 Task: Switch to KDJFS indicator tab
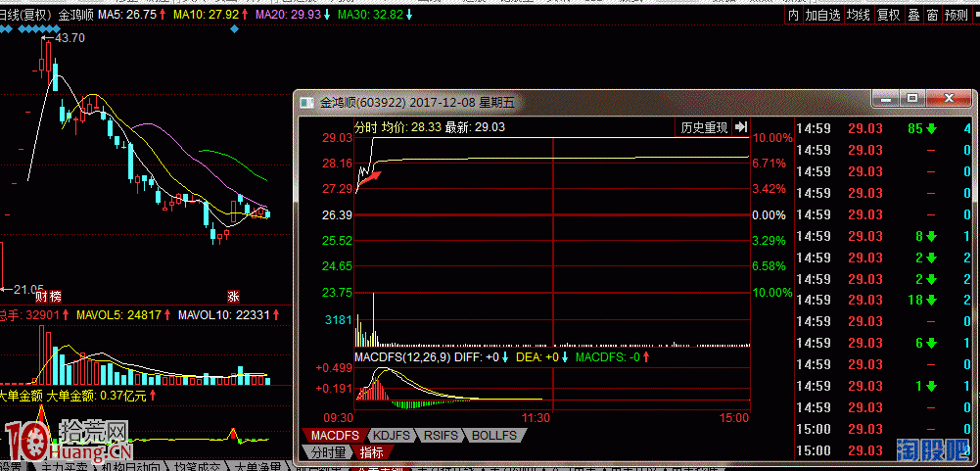392,435
